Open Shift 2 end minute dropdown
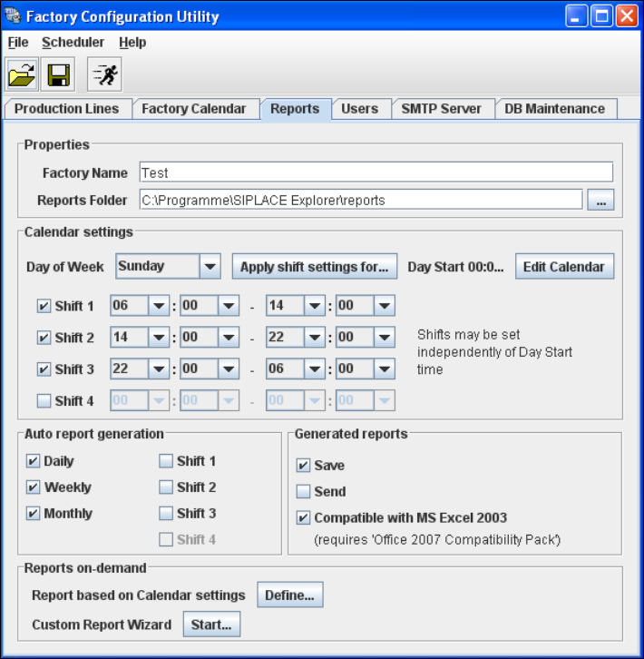The height and width of the screenshot is (659, 644). click(365, 337)
